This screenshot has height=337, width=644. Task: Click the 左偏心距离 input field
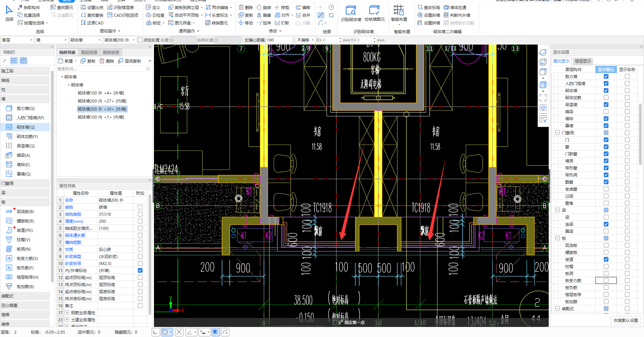(278, 40)
